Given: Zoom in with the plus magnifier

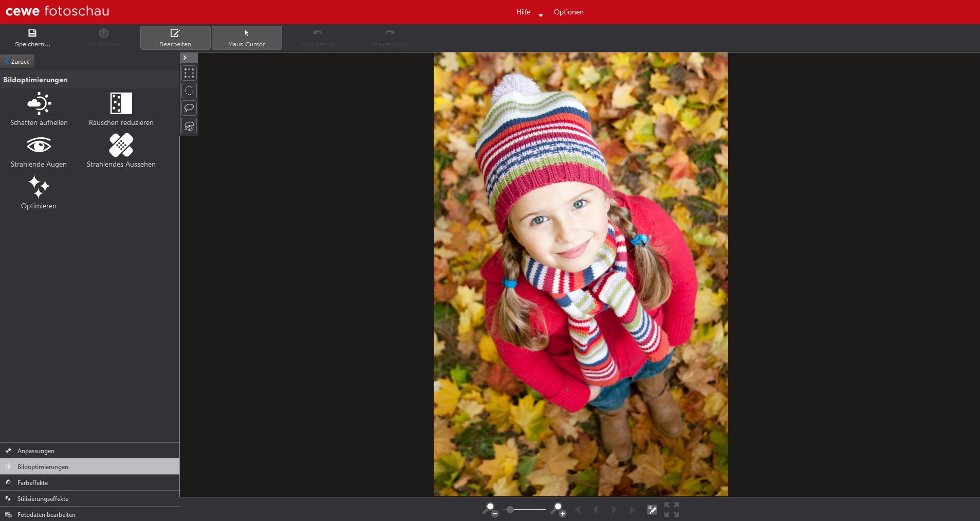Looking at the screenshot, I should pyautogui.click(x=558, y=510).
